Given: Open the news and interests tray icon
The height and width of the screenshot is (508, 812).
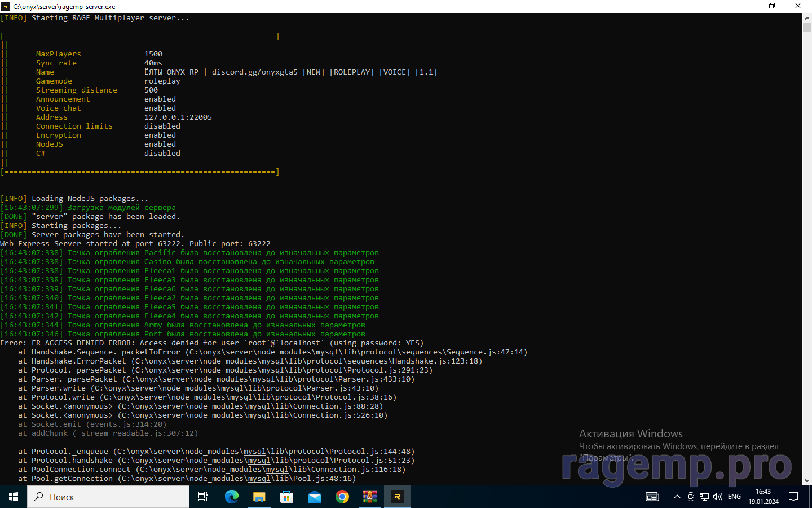Looking at the screenshot, I should 652,497.
